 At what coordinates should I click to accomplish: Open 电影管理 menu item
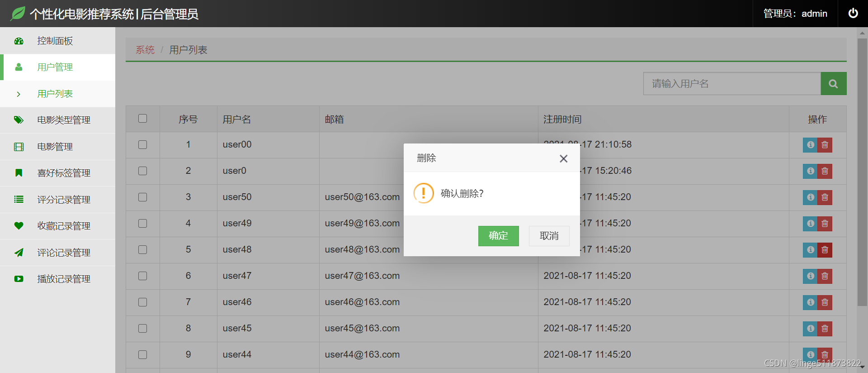(x=57, y=147)
